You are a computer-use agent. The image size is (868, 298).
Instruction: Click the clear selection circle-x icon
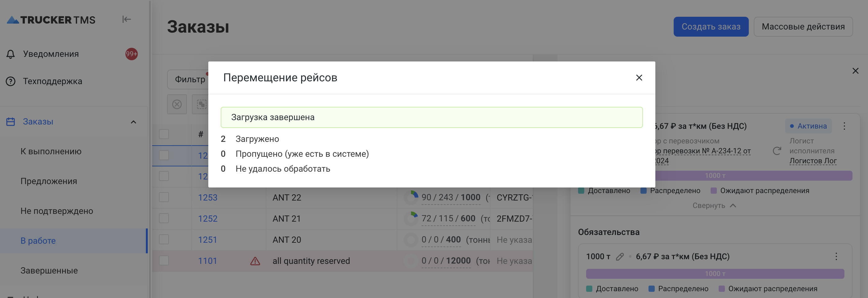click(x=177, y=104)
